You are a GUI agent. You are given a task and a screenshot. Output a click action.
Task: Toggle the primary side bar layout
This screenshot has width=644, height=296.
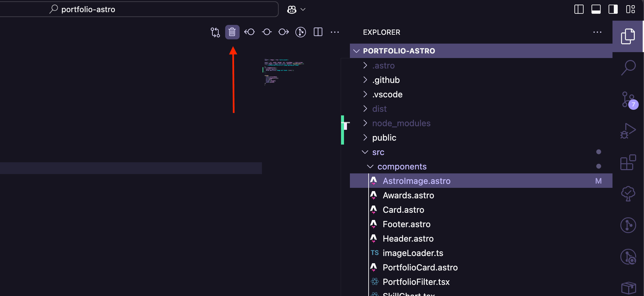click(579, 9)
